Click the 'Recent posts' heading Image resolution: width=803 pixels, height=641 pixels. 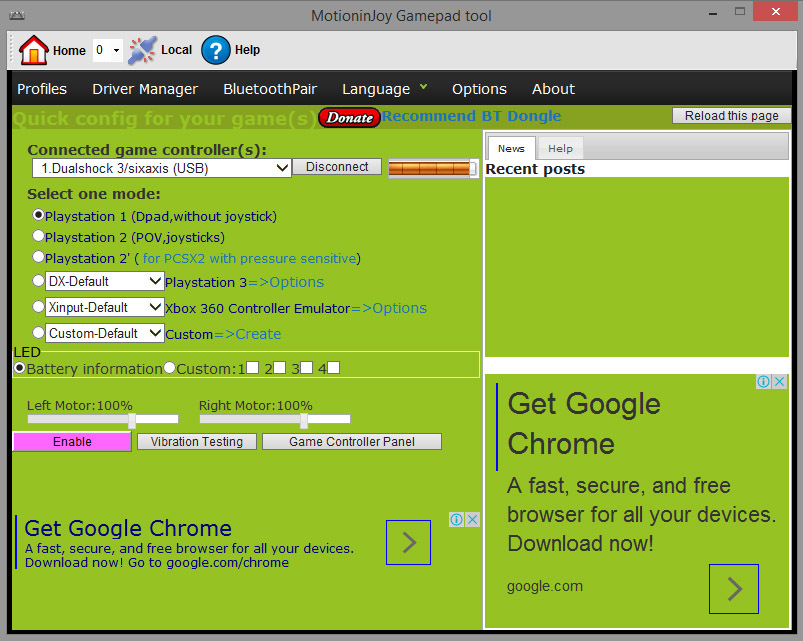pos(535,169)
